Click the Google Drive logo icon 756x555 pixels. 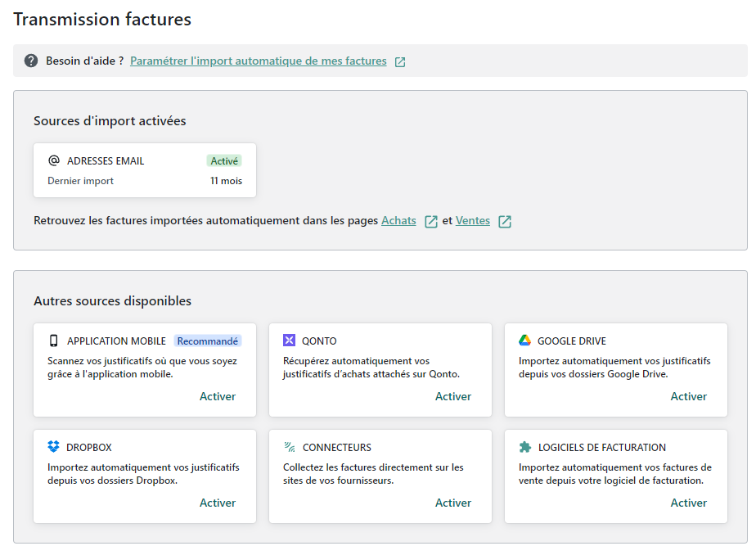[524, 341]
